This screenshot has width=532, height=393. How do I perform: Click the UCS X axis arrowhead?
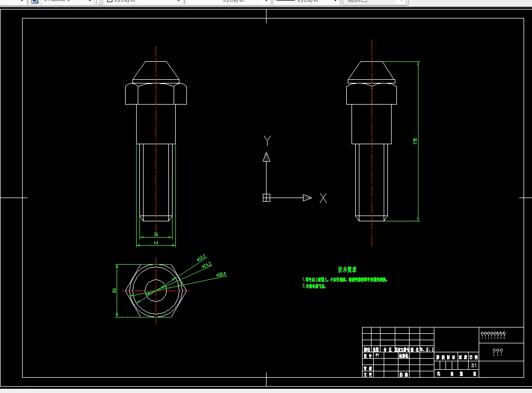(x=307, y=198)
